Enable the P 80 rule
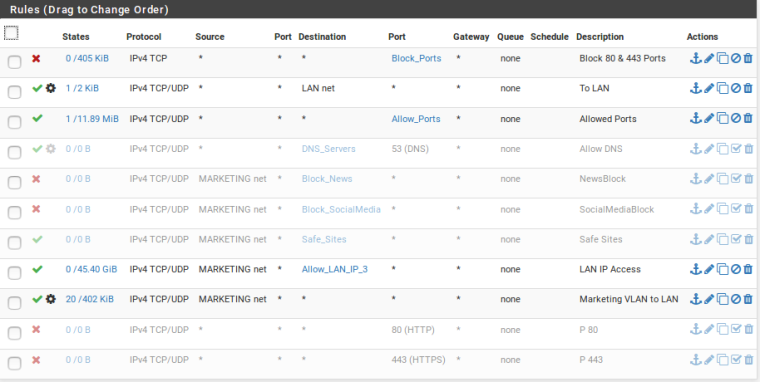This screenshot has height=382, width=760. tap(736, 330)
